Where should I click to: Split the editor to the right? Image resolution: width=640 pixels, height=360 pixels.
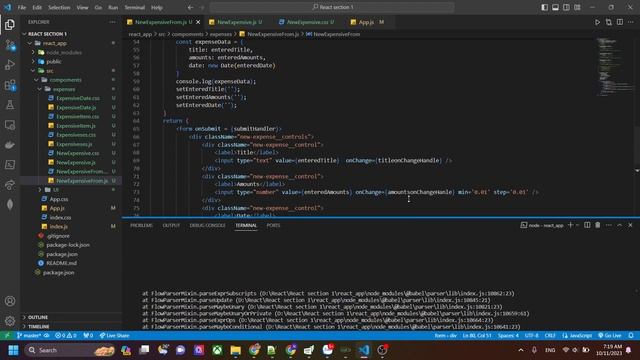620,22
